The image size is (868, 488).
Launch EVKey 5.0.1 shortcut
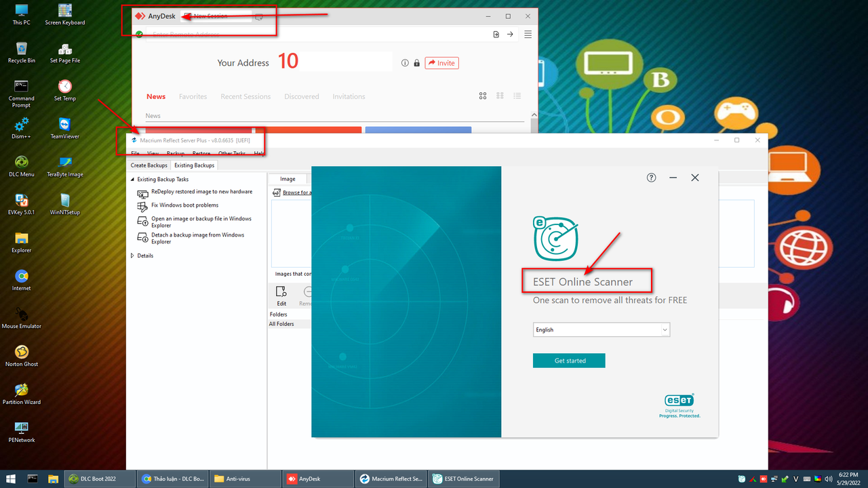pyautogui.click(x=22, y=204)
